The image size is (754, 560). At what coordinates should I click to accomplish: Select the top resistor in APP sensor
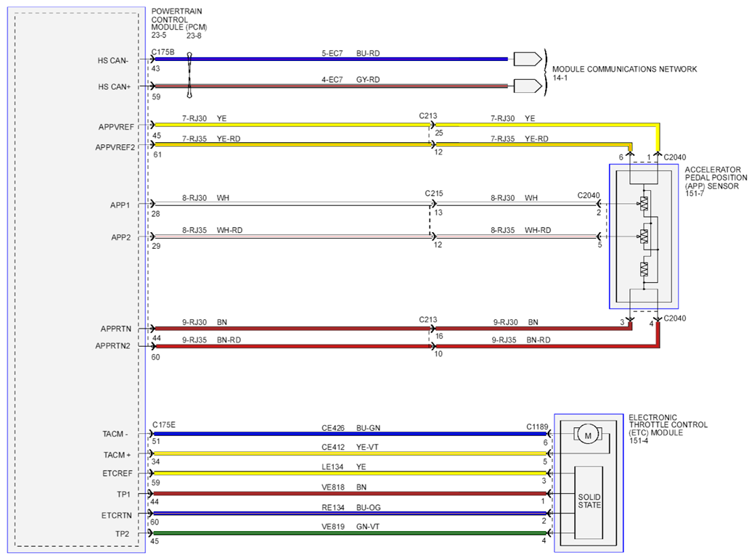(x=644, y=204)
